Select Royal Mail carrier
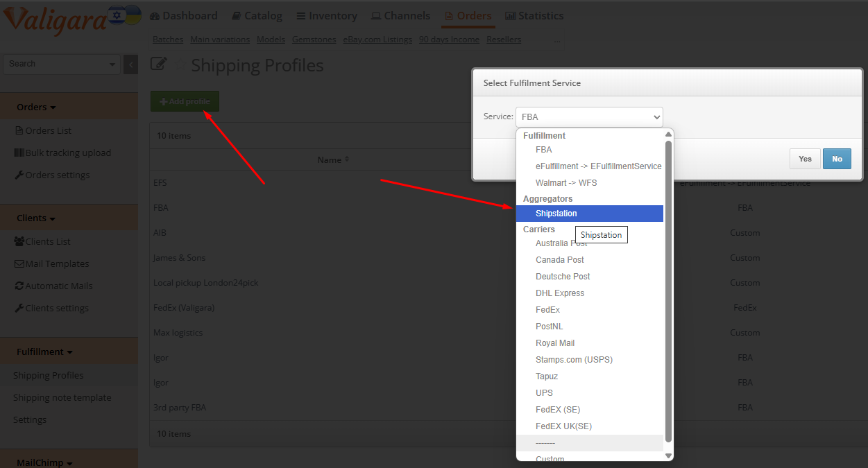The image size is (868, 468). click(590, 343)
